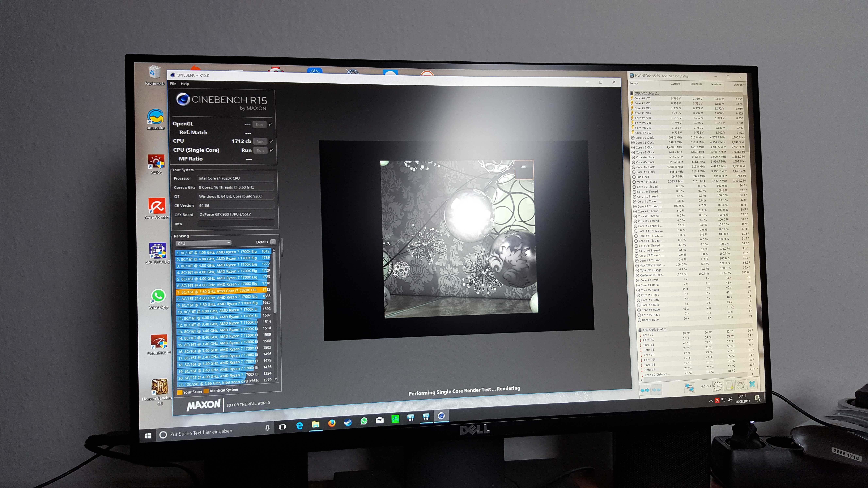Open the Ranking CPU dropdown
Image resolution: width=868 pixels, height=488 pixels.
[204, 243]
